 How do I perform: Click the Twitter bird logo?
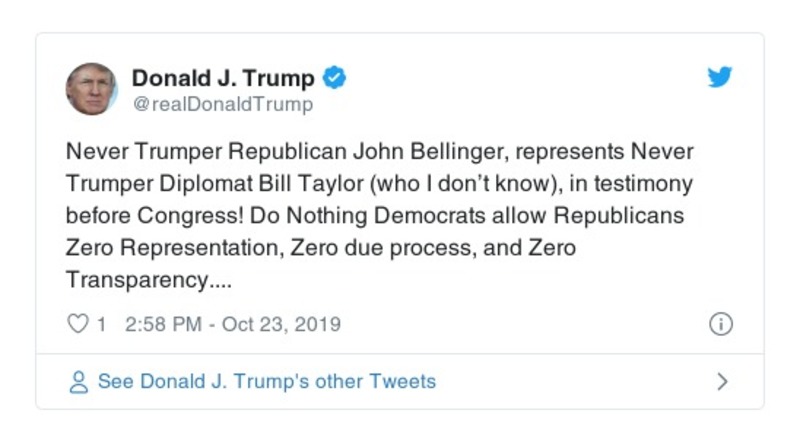click(x=720, y=78)
